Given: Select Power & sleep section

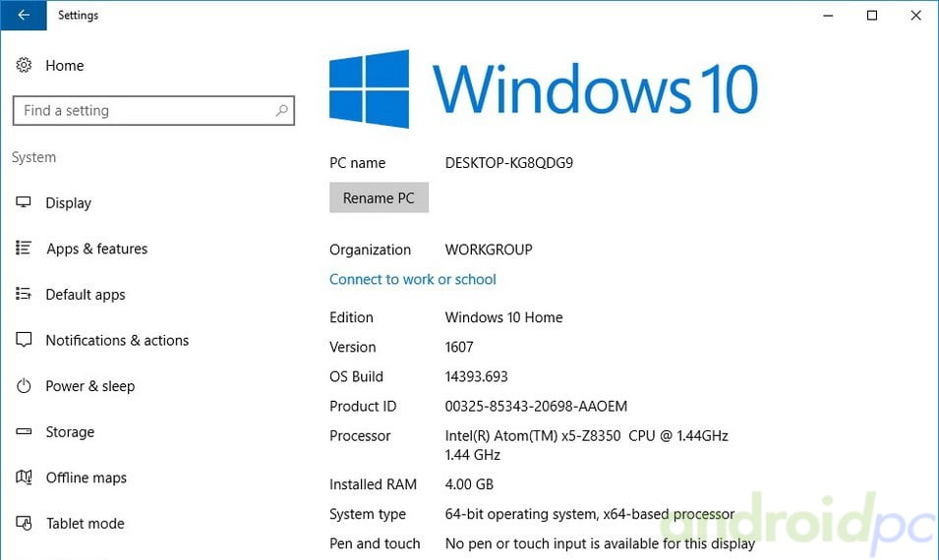Looking at the screenshot, I should click(x=90, y=386).
